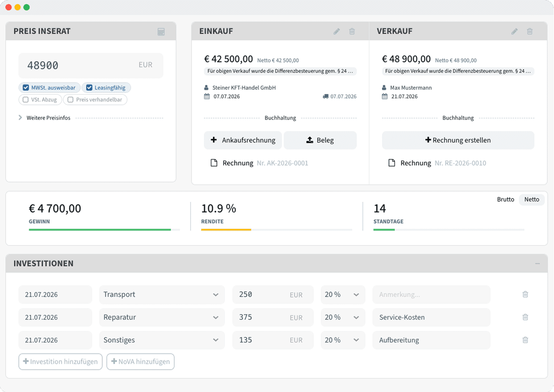This screenshot has width=554, height=392.
Task: Edit the Verkauf section with pencil icon
Action: coord(515,31)
